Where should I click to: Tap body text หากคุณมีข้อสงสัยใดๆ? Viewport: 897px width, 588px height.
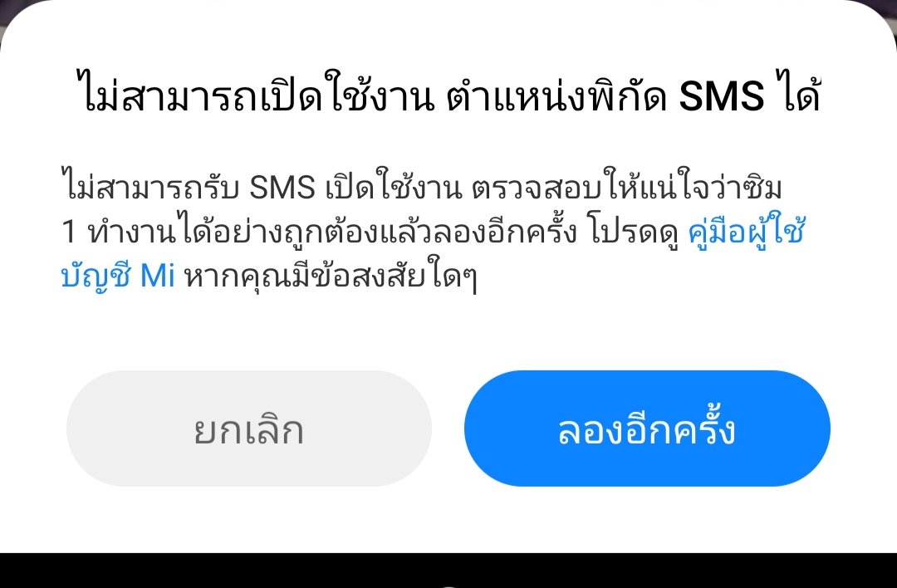pyautogui.click(x=330, y=277)
